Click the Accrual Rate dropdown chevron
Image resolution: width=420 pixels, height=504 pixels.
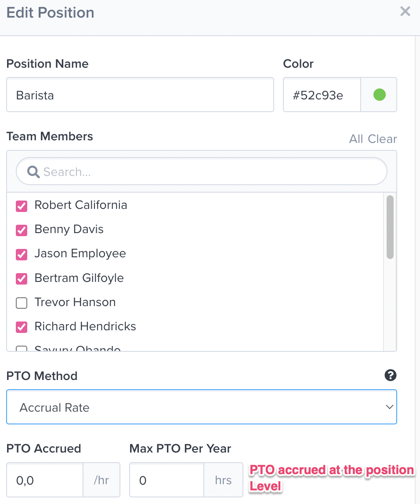click(389, 407)
